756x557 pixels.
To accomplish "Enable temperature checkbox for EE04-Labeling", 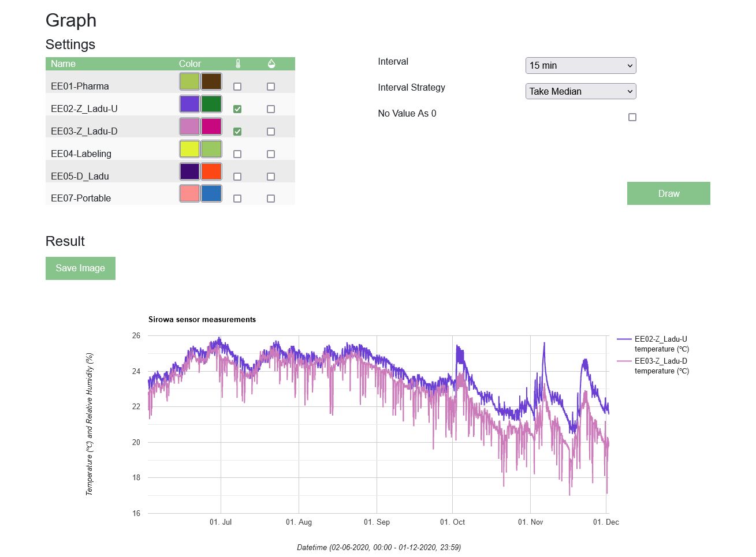I will tap(237, 154).
